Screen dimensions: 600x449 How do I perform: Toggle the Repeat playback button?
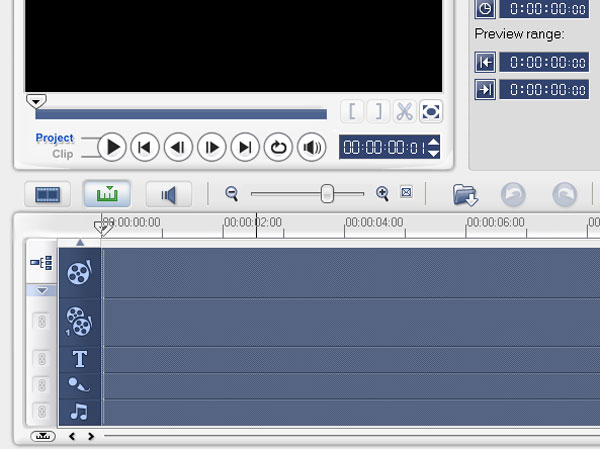point(278,147)
